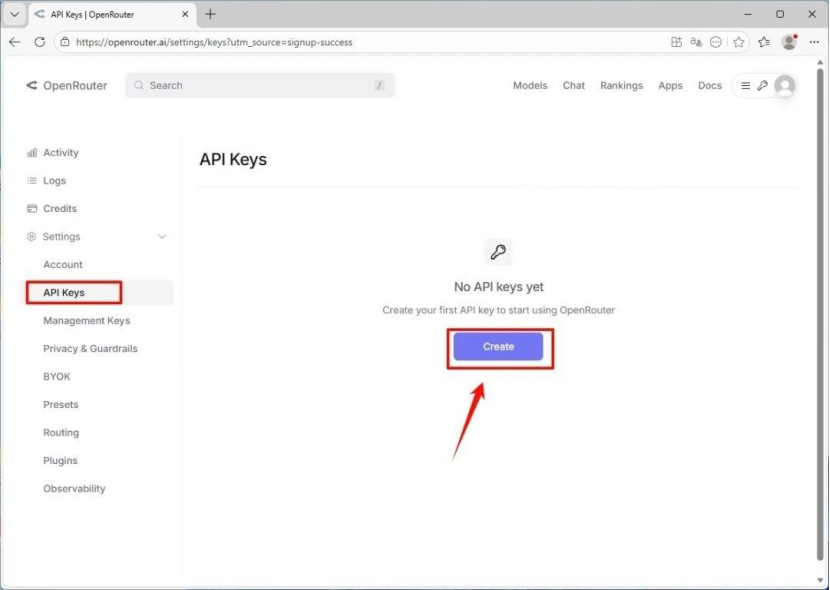Open the Docs page

coord(710,85)
